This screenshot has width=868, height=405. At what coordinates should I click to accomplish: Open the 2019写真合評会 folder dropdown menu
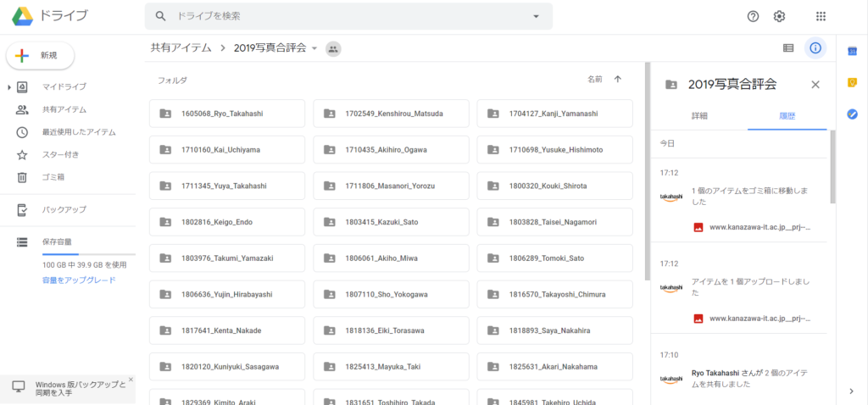pyautogui.click(x=314, y=48)
